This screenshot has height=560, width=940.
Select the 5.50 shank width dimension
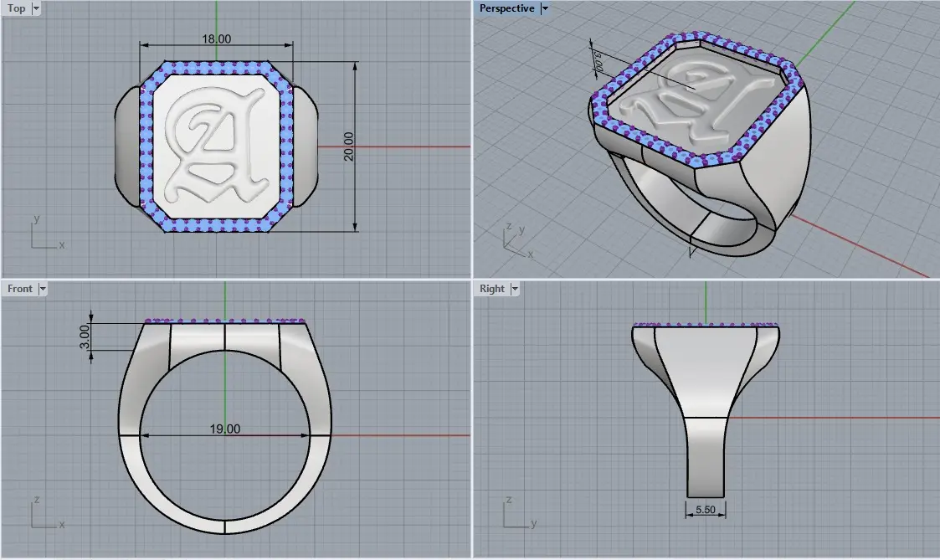click(706, 510)
